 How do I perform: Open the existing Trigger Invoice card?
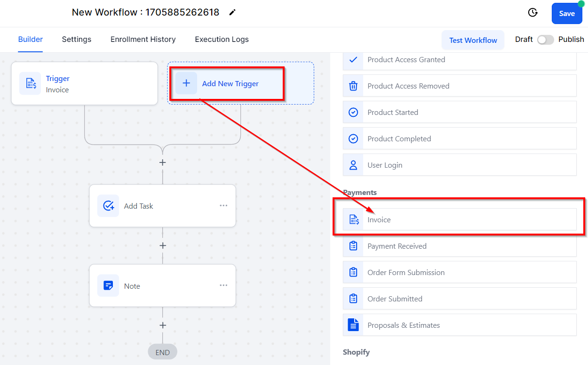point(85,83)
